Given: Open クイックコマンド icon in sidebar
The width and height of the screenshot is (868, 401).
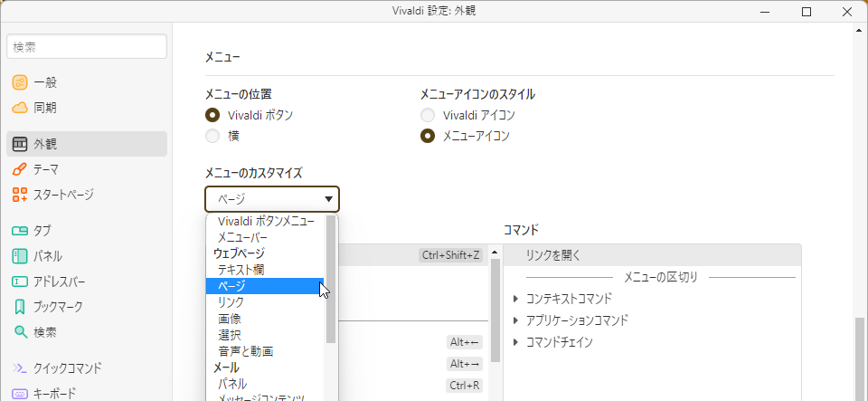Looking at the screenshot, I should click(20, 368).
